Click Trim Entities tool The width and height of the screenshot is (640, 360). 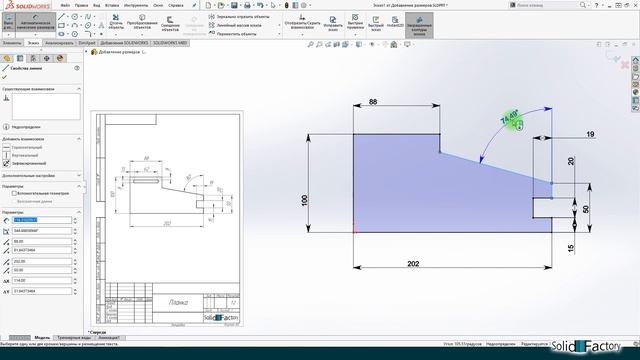tap(116, 22)
